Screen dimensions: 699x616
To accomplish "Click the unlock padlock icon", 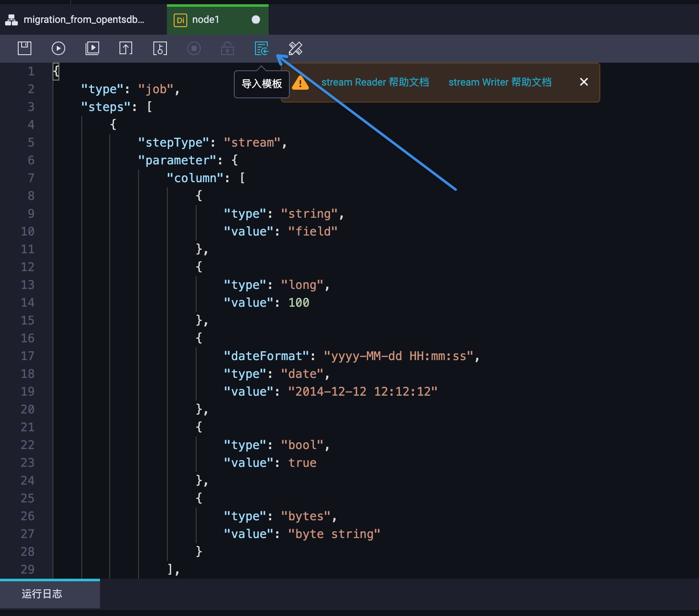I will [227, 48].
